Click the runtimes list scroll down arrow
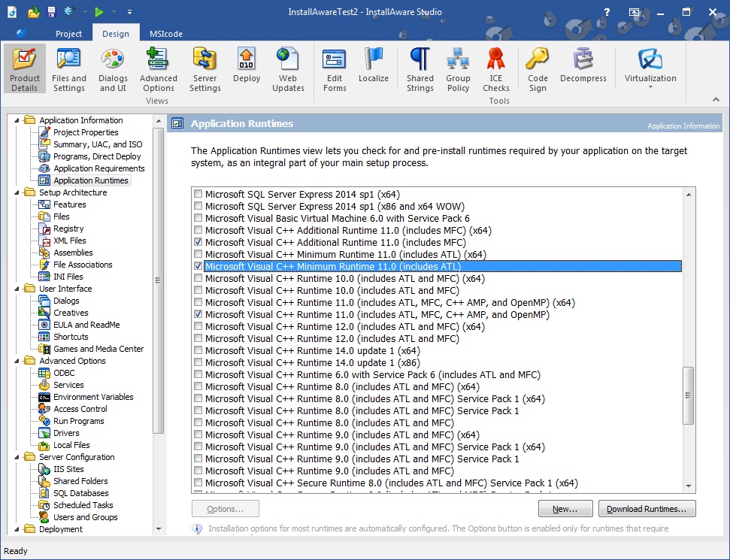This screenshot has height=560, width=730. [689, 486]
